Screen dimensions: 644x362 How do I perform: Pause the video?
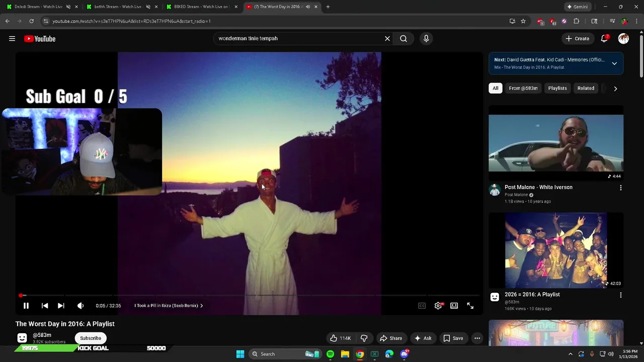coord(26,306)
